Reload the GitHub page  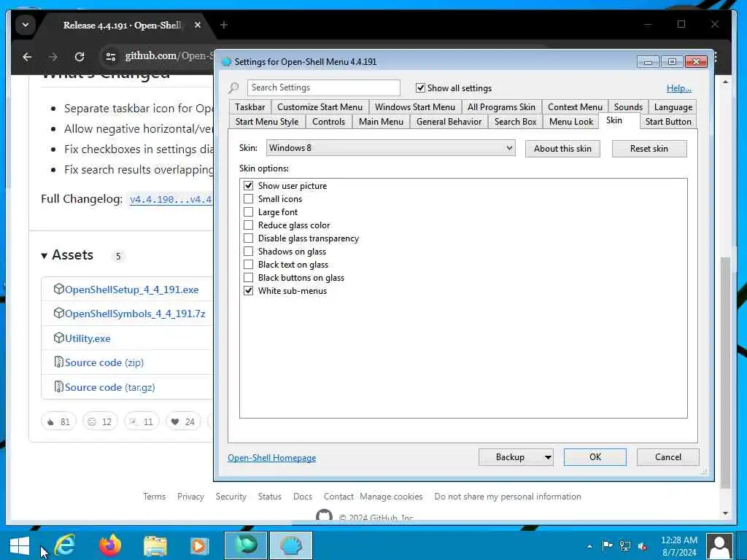coord(80,57)
